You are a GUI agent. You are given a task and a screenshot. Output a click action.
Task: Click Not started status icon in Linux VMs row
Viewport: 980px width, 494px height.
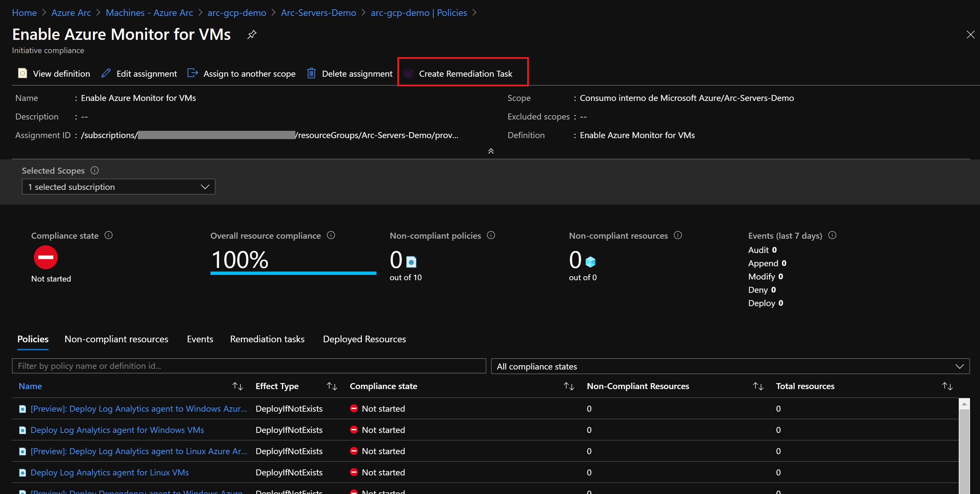[x=354, y=472]
